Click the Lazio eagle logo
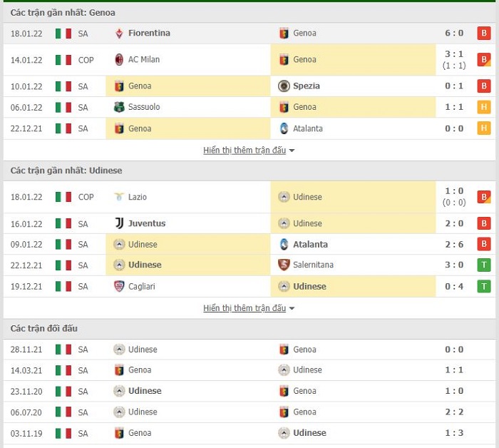Viewport: 499px width, 448px height. pos(119,197)
